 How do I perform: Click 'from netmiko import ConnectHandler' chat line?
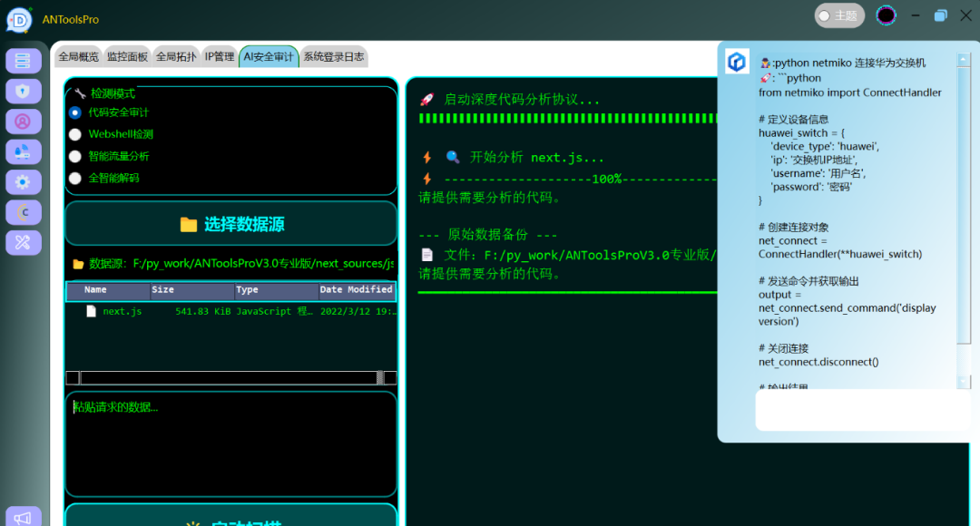(849, 93)
